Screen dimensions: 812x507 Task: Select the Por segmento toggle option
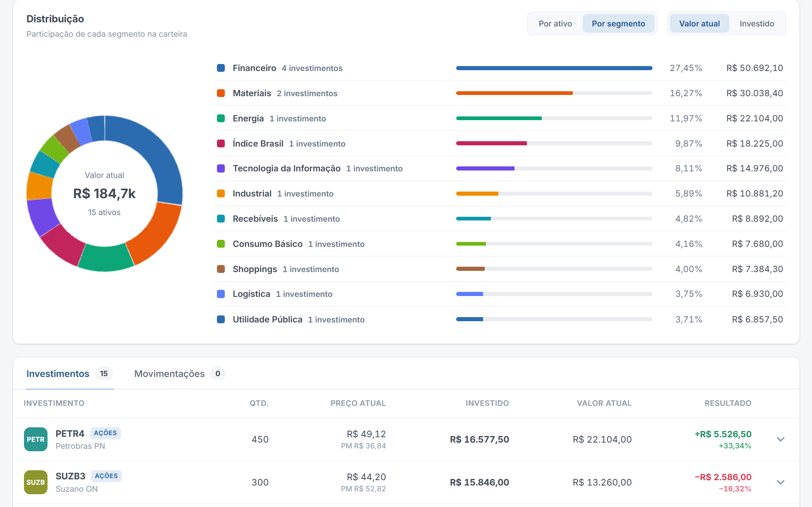pyautogui.click(x=618, y=24)
